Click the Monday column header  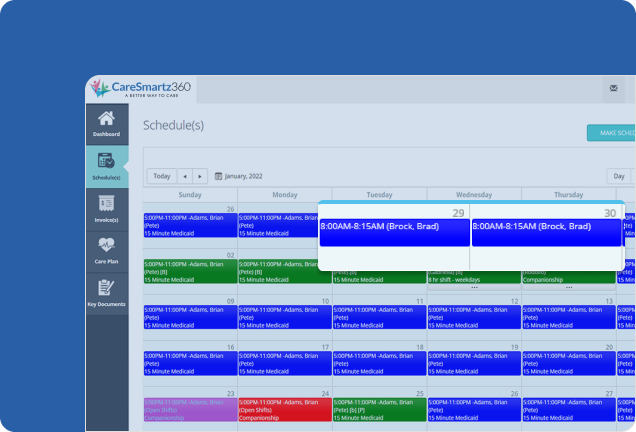pyautogui.click(x=285, y=195)
